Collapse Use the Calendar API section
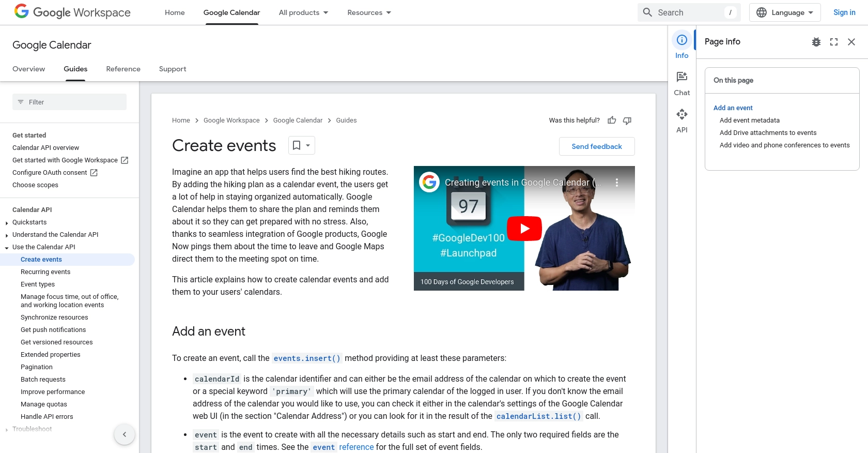This screenshot has height=453, width=868. [6, 248]
